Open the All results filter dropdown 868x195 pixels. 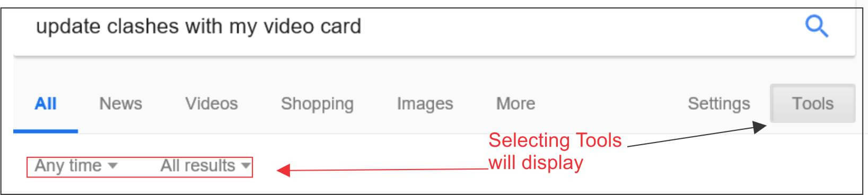click(205, 166)
